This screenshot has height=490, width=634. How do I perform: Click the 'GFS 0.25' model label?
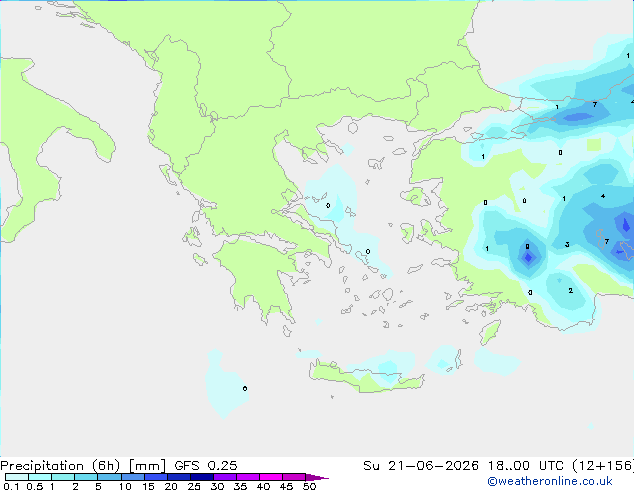click(x=206, y=466)
